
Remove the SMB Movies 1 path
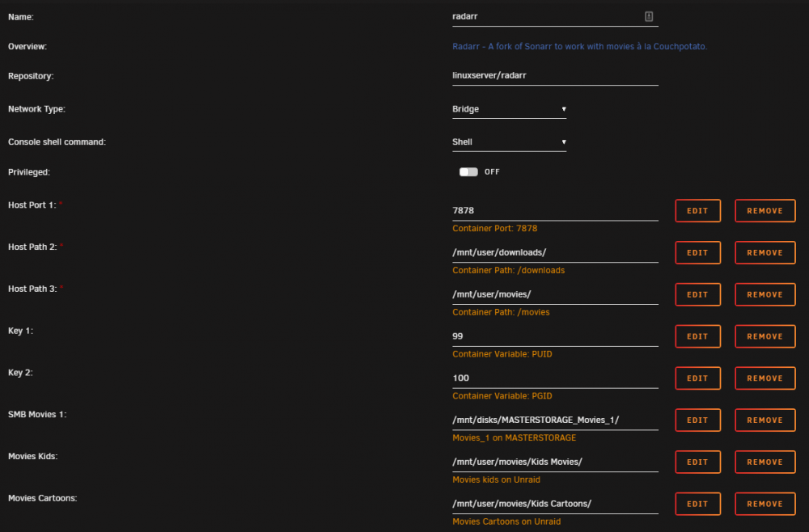point(765,420)
